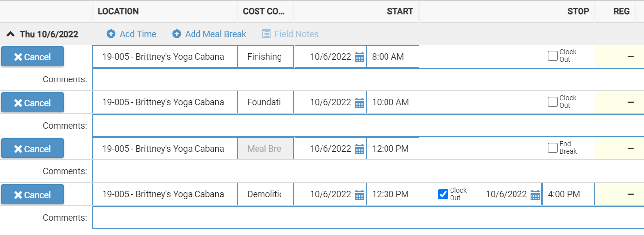
Task: Collapse the Thu 10/6/2022 day section
Action: tap(10, 34)
